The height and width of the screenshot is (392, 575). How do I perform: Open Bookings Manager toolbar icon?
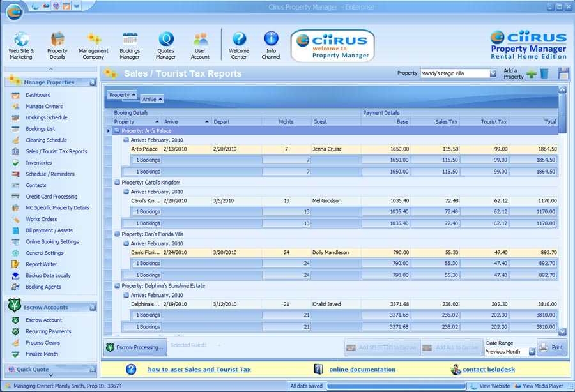click(130, 46)
